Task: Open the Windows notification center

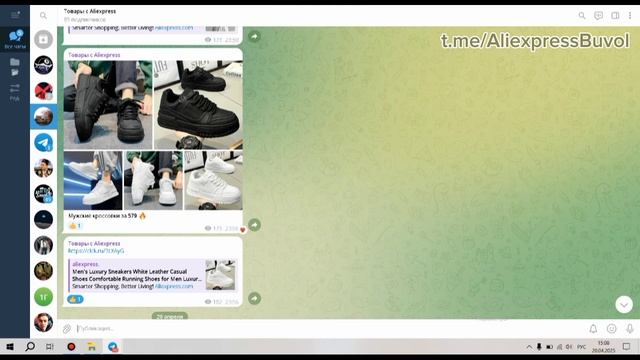Action: tap(627, 347)
